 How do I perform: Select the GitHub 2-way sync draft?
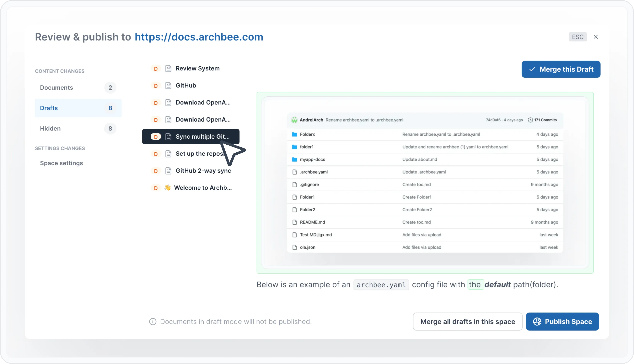click(x=191, y=170)
